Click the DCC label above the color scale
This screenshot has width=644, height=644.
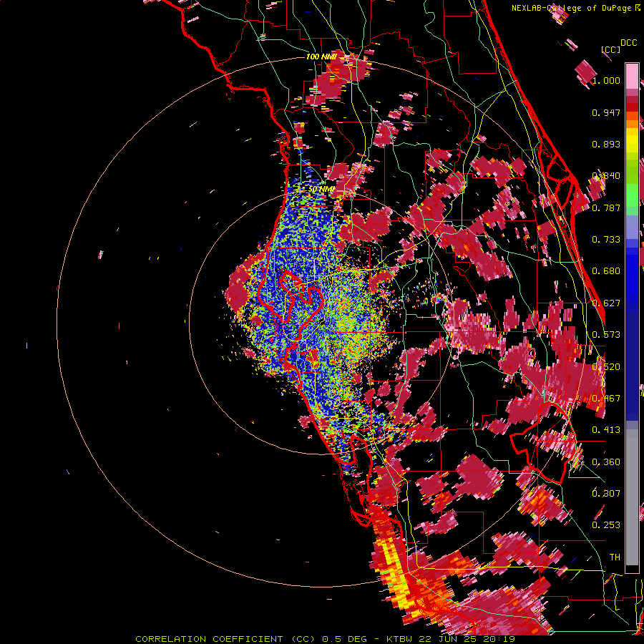tap(628, 43)
